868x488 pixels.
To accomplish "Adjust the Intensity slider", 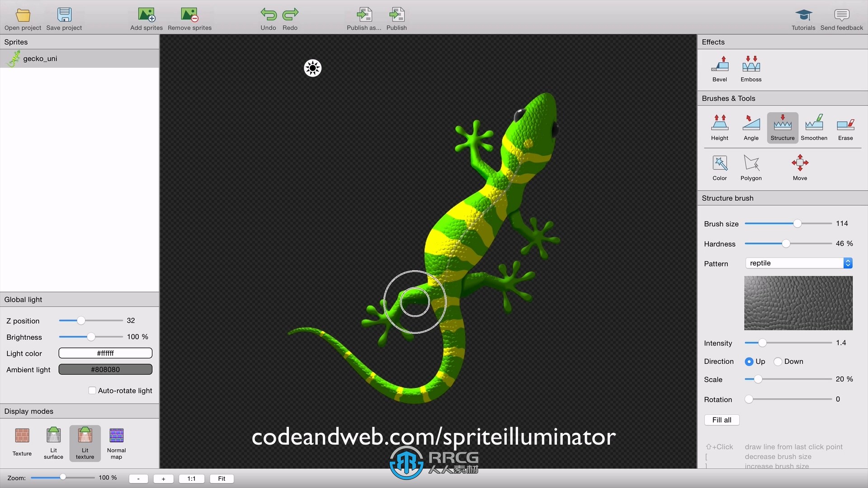I will (x=762, y=343).
